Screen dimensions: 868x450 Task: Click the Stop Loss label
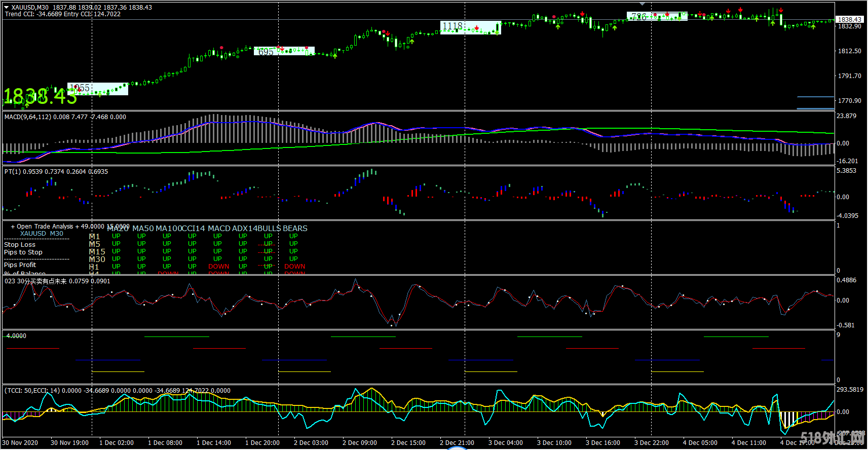pyautogui.click(x=20, y=245)
